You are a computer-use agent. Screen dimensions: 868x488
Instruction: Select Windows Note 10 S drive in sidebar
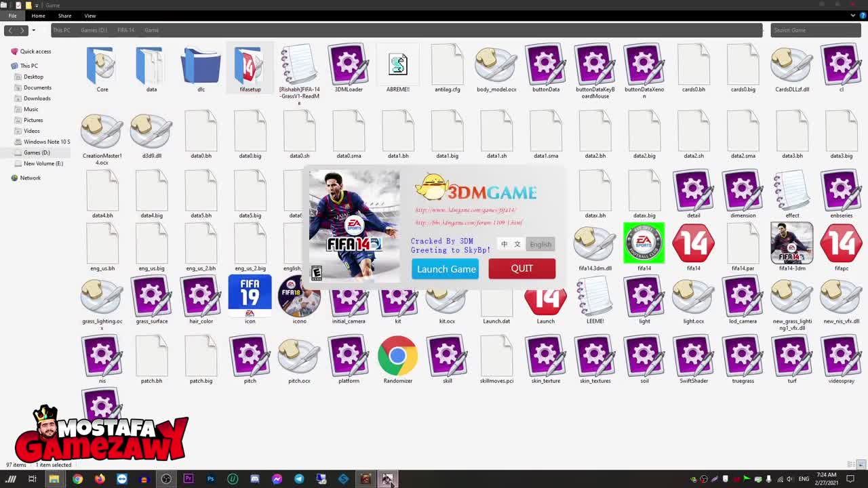point(47,142)
